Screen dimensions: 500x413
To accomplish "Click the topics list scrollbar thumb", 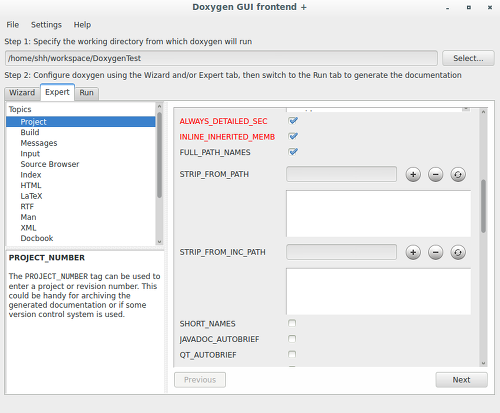I will pyautogui.click(x=159, y=155).
